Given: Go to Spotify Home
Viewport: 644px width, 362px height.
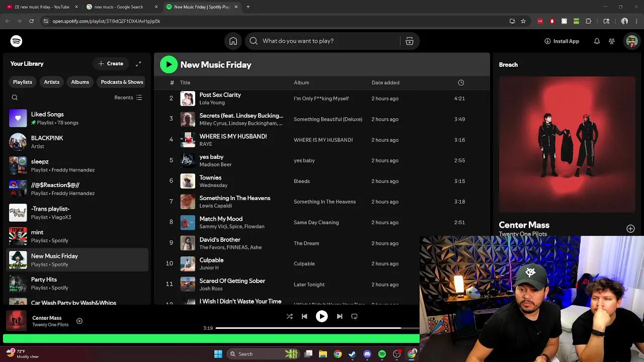Looking at the screenshot, I should (233, 41).
